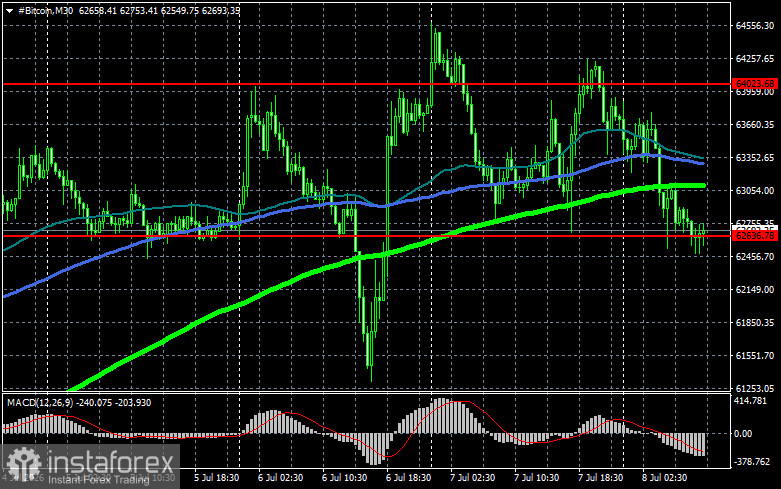Click the 414.781 MACD scale value
The width and height of the screenshot is (781, 489).
[x=751, y=401]
